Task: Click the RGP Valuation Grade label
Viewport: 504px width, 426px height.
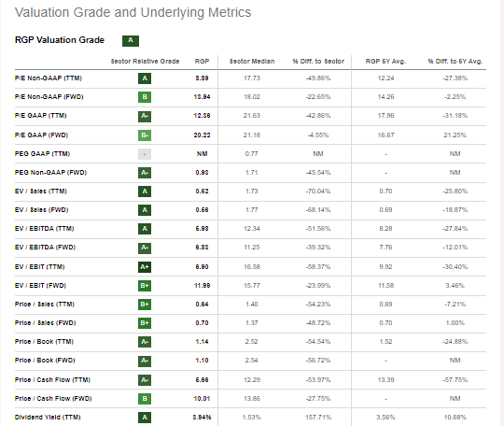Action: tap(60, 40)
